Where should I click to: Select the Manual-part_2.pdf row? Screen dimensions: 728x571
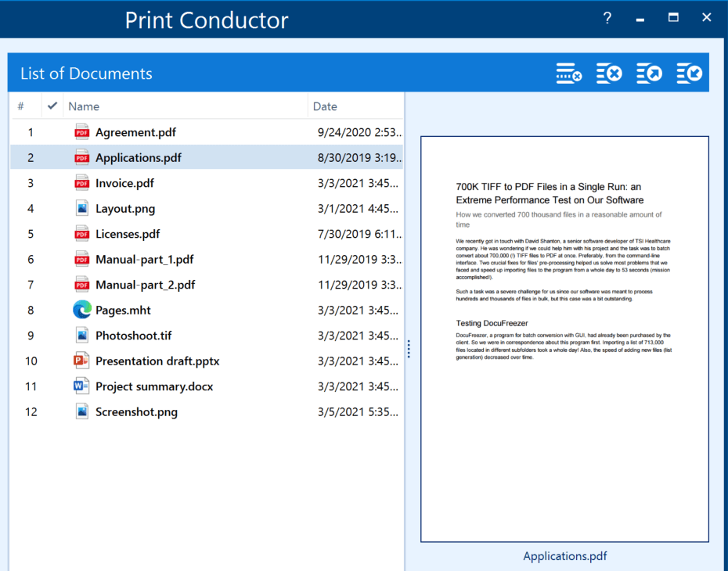point(145,285)
